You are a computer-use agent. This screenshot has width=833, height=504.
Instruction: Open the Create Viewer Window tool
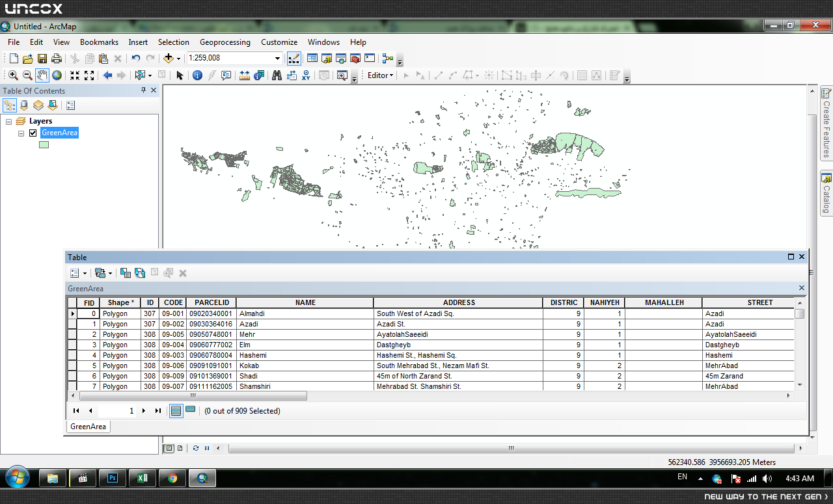click(342, 75)
